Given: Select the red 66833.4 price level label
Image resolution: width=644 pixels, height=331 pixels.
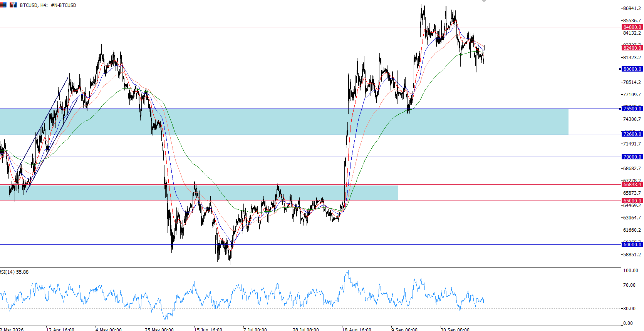Looking at the screenshot, I should [x=632, y=185].
